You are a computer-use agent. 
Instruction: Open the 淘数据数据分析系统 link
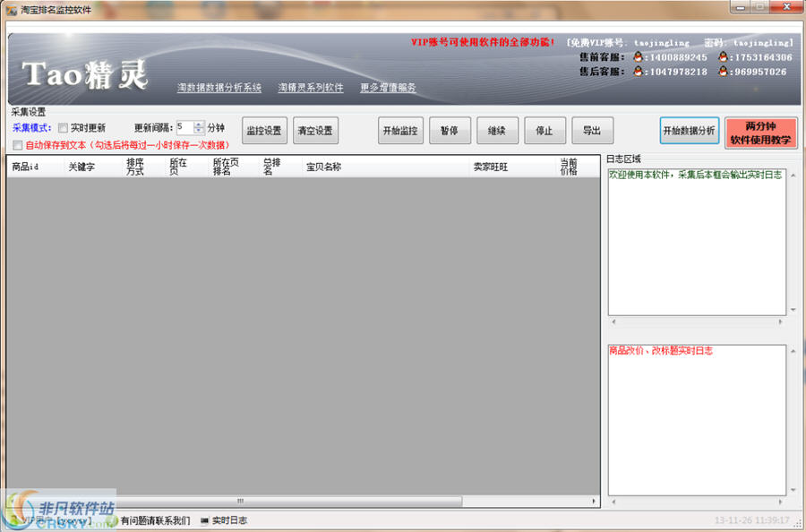pyautogui.click(x=219, y=88)
